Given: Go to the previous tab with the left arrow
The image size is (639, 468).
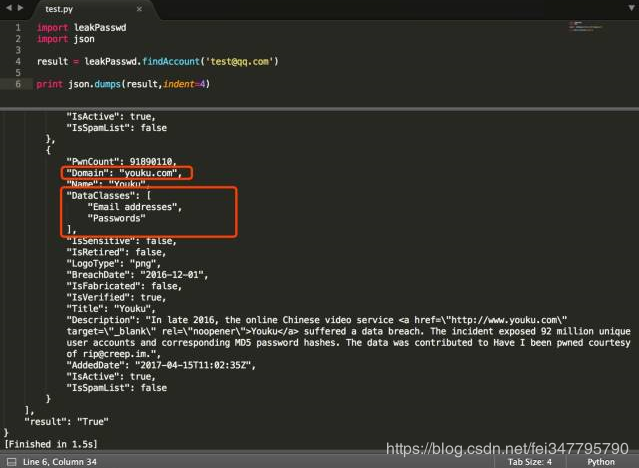Looking at the screenshot, I should (x=9, y=7).
